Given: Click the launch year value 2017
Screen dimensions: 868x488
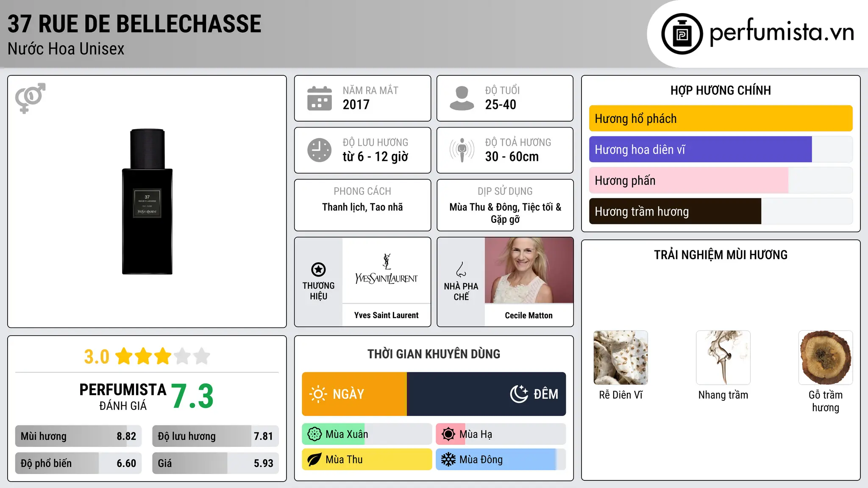Looking at the screenshot, I should (356, 105).
